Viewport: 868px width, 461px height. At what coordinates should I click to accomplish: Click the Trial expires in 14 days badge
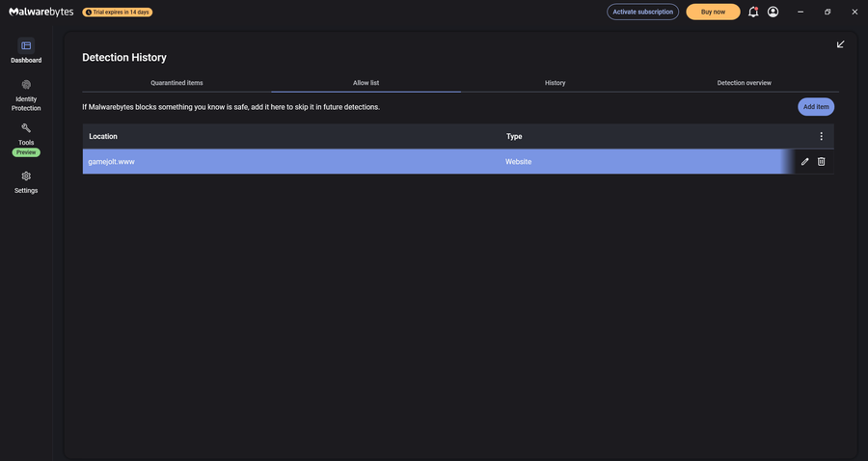coord(118,13)
